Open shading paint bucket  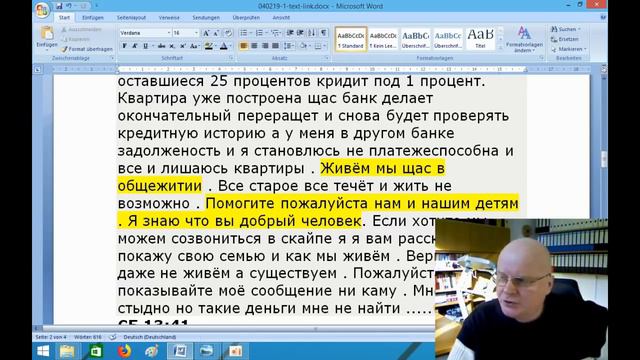[x=303, y=46]
